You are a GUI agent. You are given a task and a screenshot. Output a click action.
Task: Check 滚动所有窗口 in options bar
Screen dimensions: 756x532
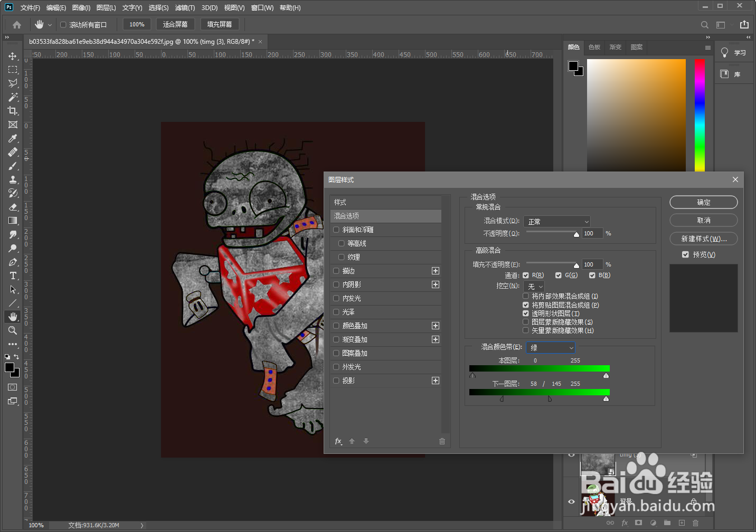[63, 25]
